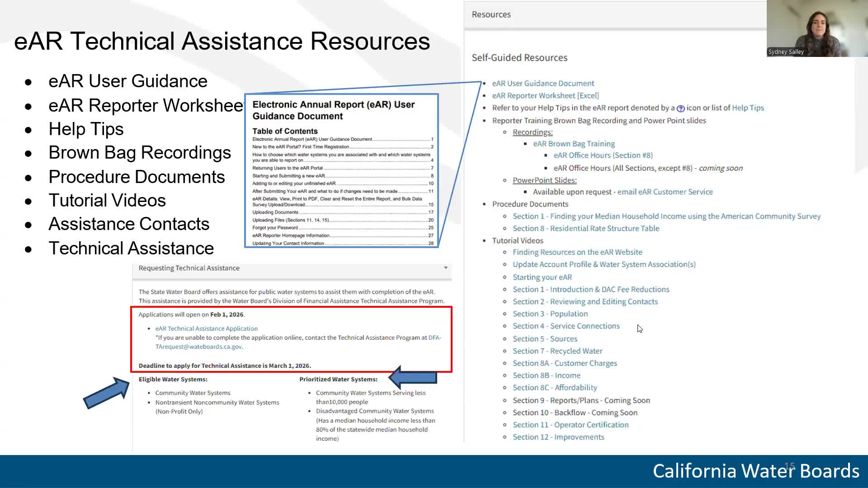Open eAR Office Hours (Section #8) recording
The width and height of the screenshot is (868, 488).
tap(603, 155)
